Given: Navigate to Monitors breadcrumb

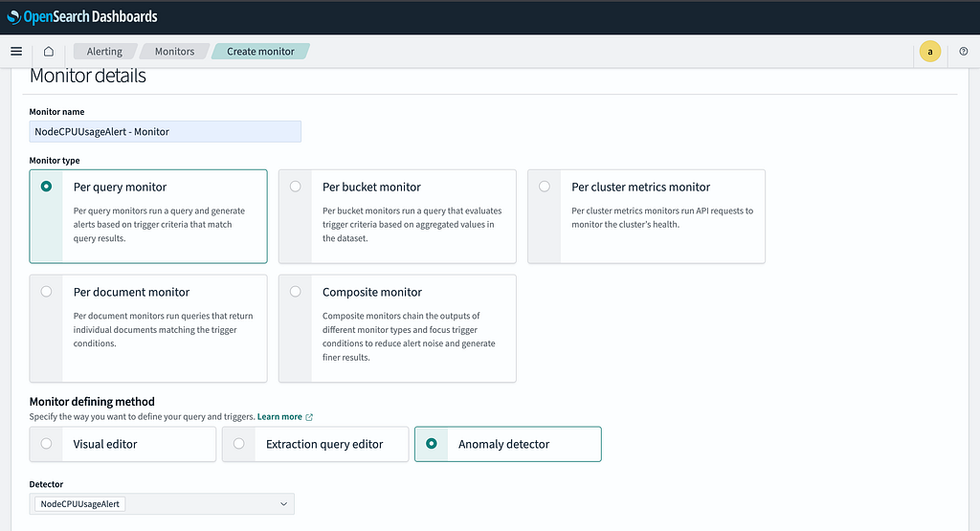Looking at the screenshot, I should pyautogui.click(x=174, y=52).
